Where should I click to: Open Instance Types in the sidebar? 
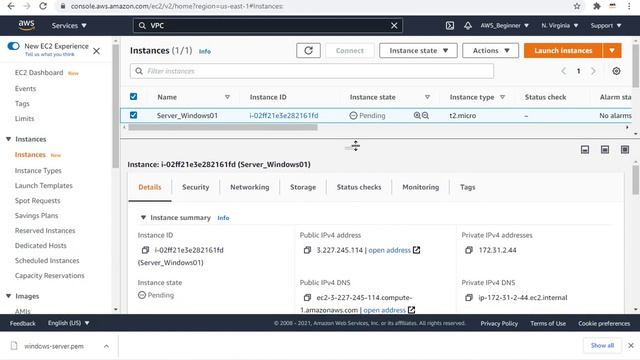pos(38,171)
